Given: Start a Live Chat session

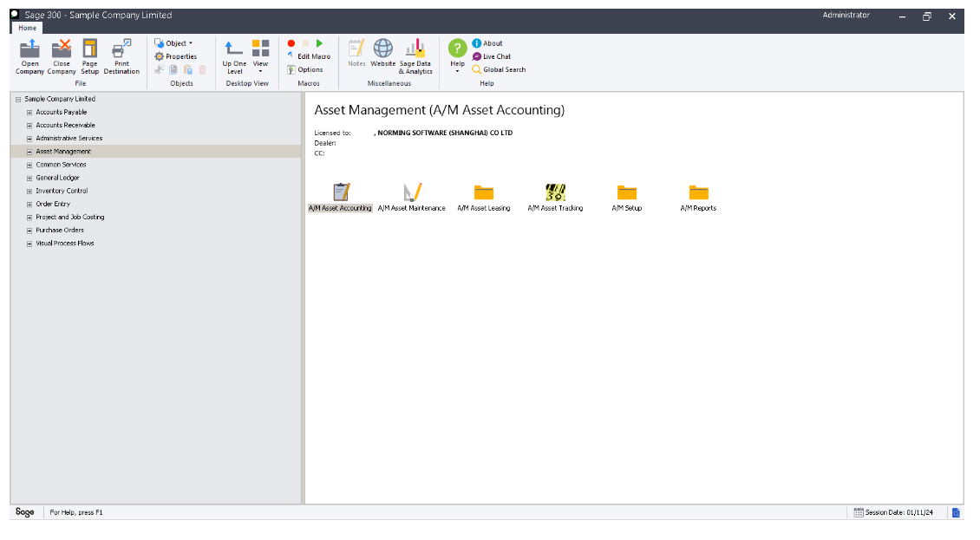Looking at the screenshot, I should pyautogui.click(x=491, y=56).
